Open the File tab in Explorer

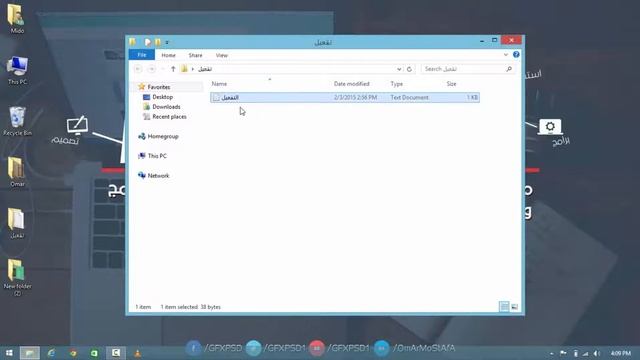[142, 55]
